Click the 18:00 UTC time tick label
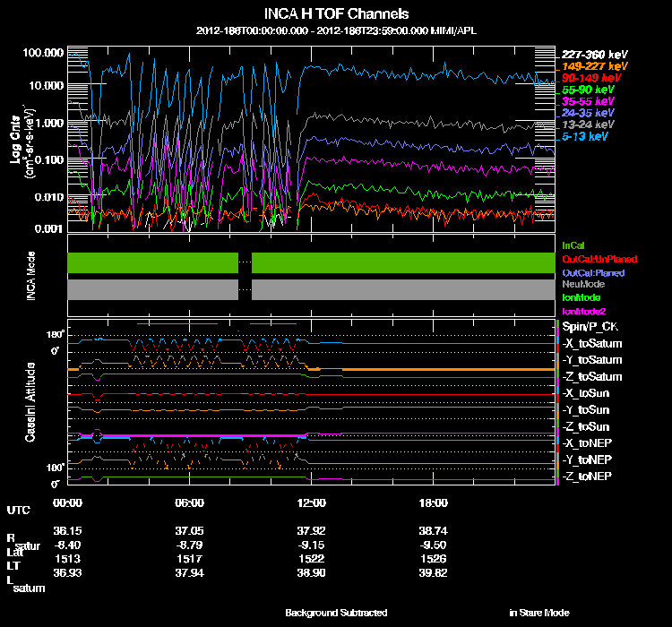Viewport: 672px width, 627px height. point(431,502)
